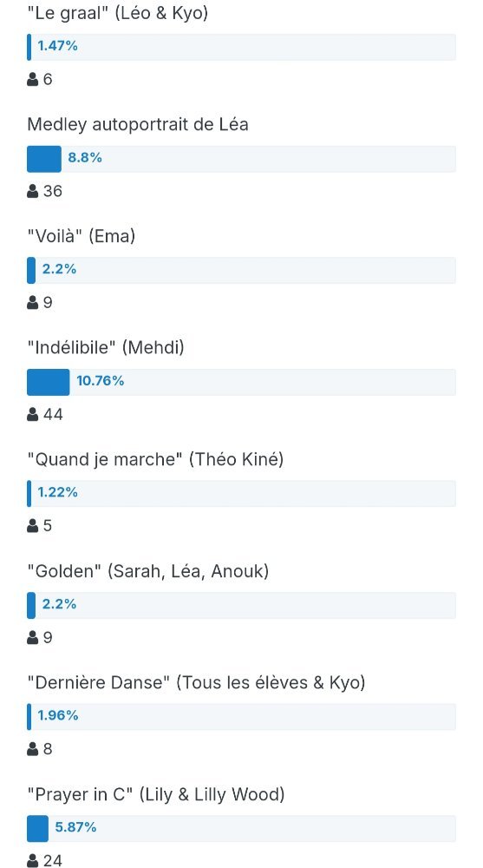The width and height of the screenshot is (483, 868).
Task: Click the 5.87% progress bar
Action: click(241, 828)
